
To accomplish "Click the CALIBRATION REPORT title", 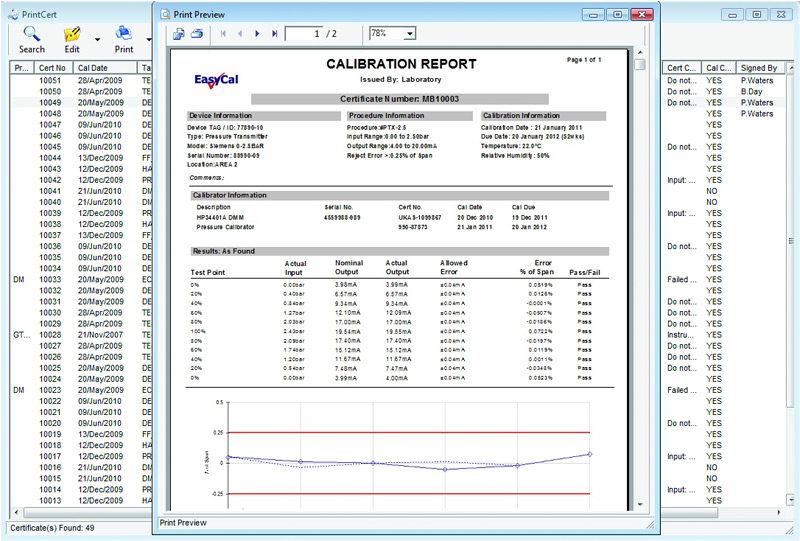I will coord(401,64).
